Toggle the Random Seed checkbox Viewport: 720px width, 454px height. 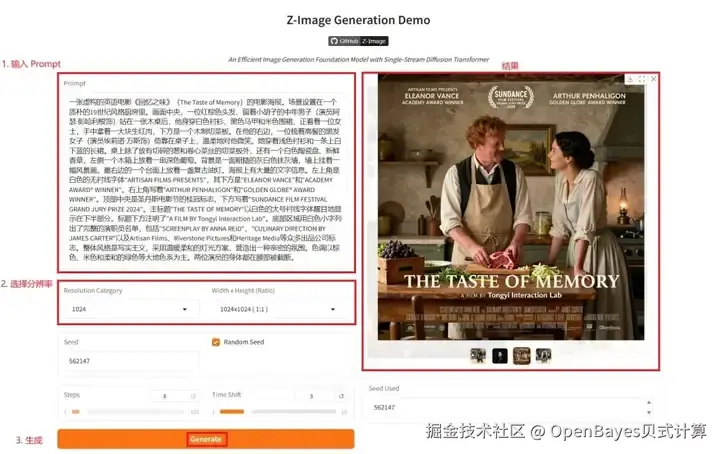[x=216, y=342]
